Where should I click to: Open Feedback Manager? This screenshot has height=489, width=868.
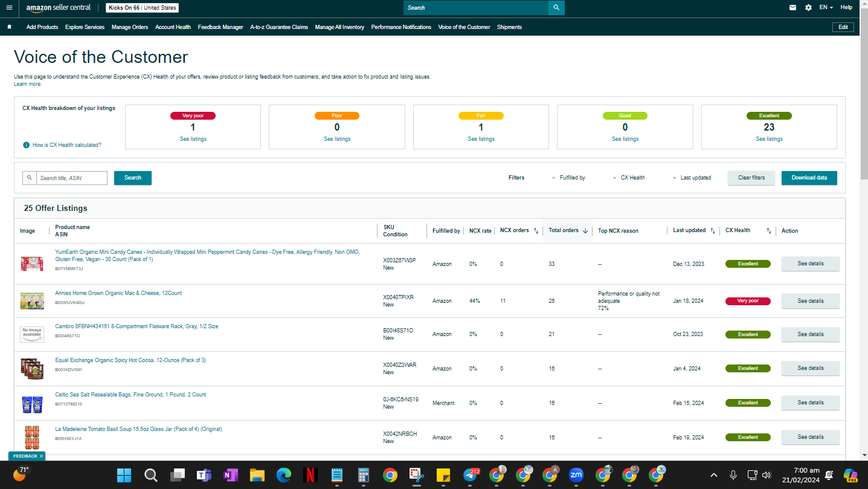[220, 27]
